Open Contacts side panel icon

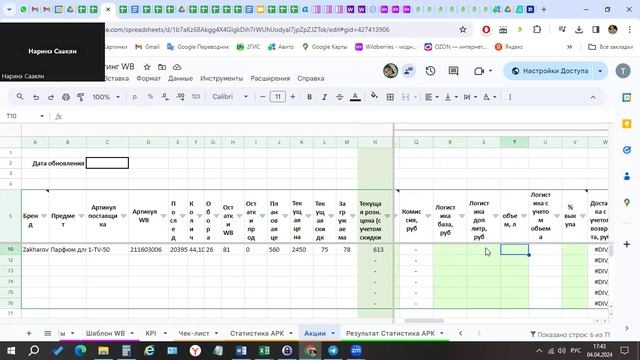coord(627,176)
